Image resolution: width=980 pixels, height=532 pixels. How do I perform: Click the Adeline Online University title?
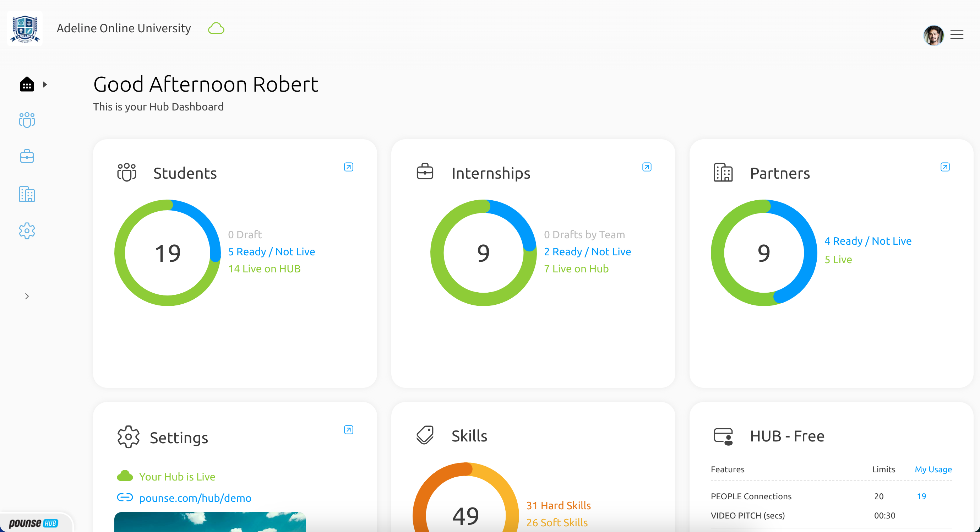(x=124, y=28)
